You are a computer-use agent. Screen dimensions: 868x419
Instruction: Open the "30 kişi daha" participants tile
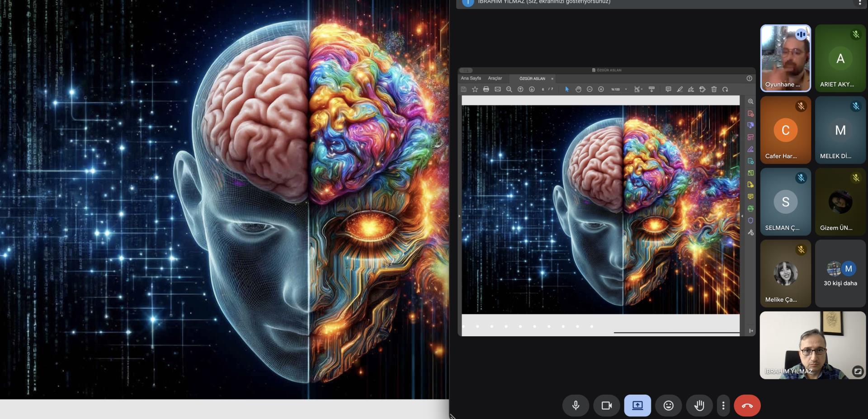click(840, 274)
